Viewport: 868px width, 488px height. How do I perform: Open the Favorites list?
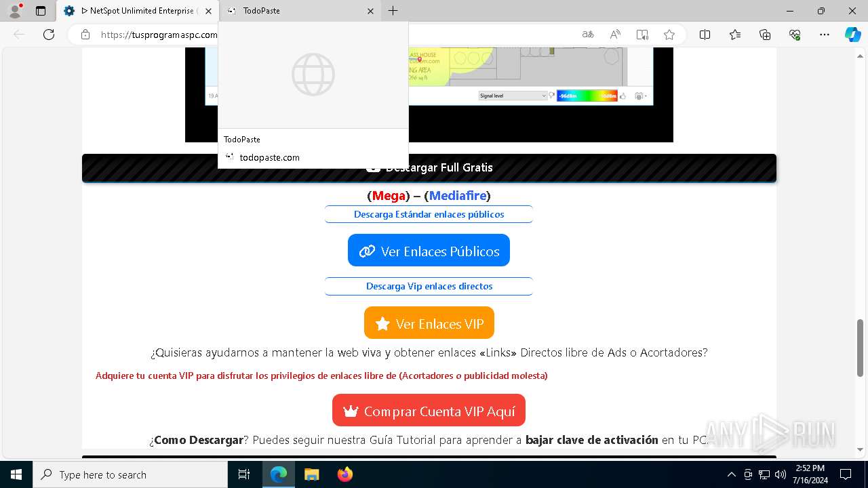pos(735,35)
